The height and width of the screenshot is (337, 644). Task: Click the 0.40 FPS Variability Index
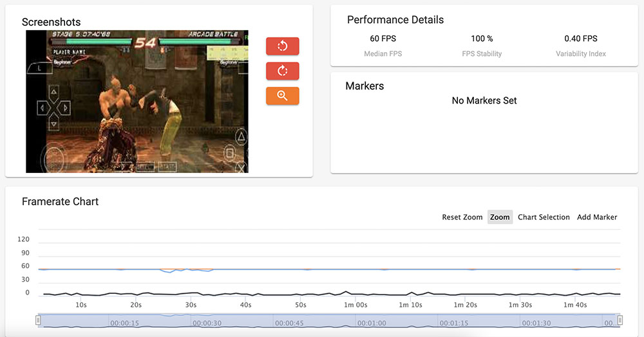580,39
